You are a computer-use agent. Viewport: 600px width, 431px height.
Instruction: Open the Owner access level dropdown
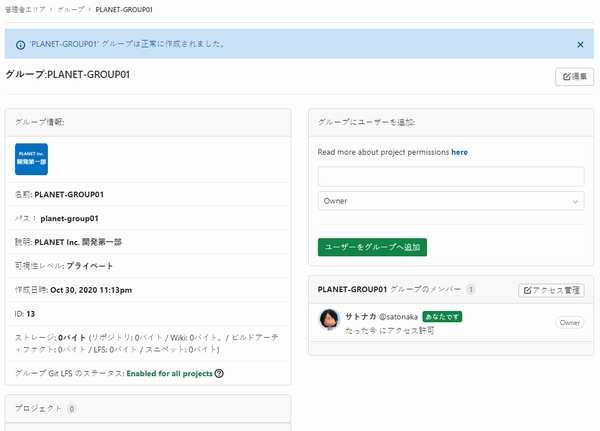pyautogui.click(x=451, y=201)
